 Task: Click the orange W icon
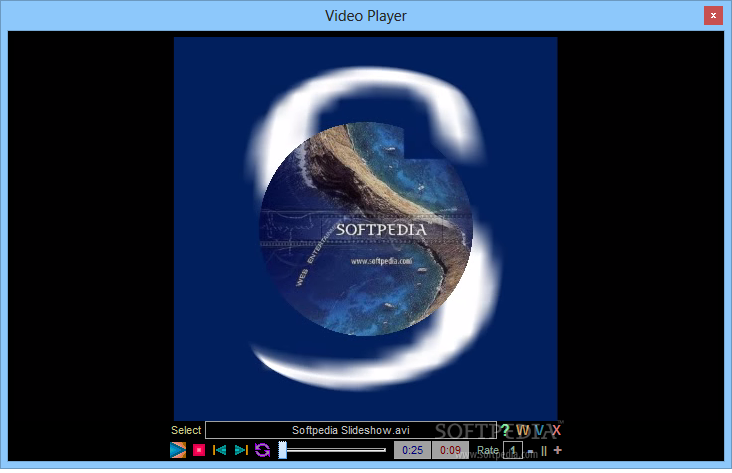click(x=522, y=431)
